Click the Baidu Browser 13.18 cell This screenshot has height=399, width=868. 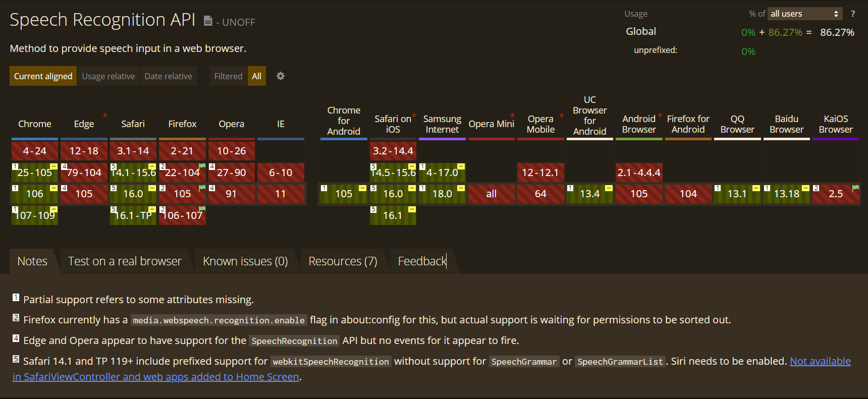(787, 194)
